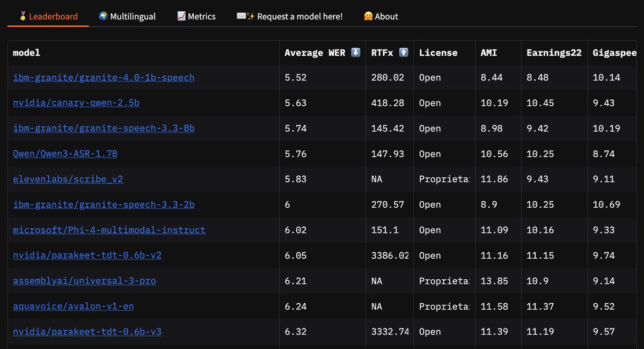The image size is (644, 349).
Task: Click the AMI column header
Action: pos(498,53)
